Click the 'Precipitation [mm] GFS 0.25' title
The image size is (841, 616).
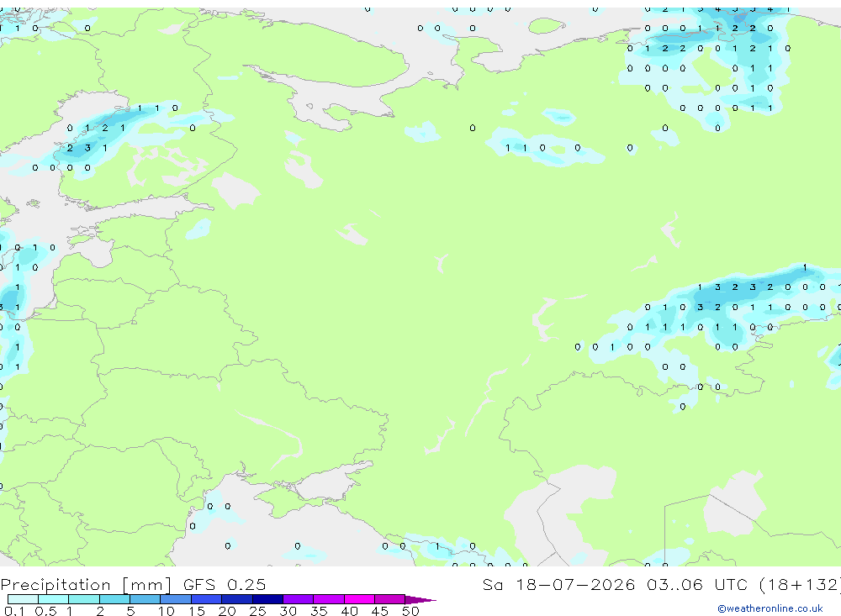(133, 585)
